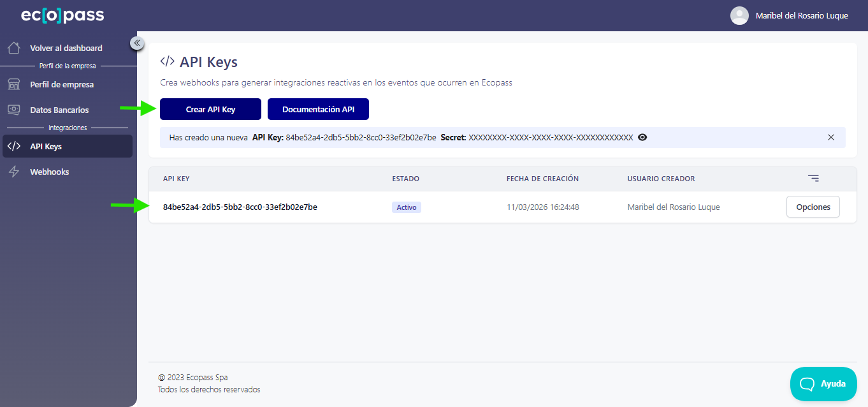Image resolution: width=868 pixels, height=407 pixels.
Task: Open Datos Bancarios via its card icon
Action: (14, 109)
